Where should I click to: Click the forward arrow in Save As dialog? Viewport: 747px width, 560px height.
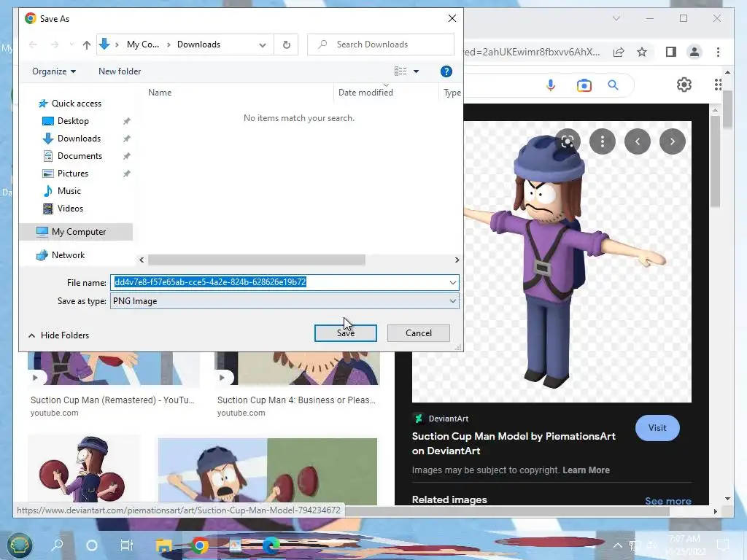55,44
